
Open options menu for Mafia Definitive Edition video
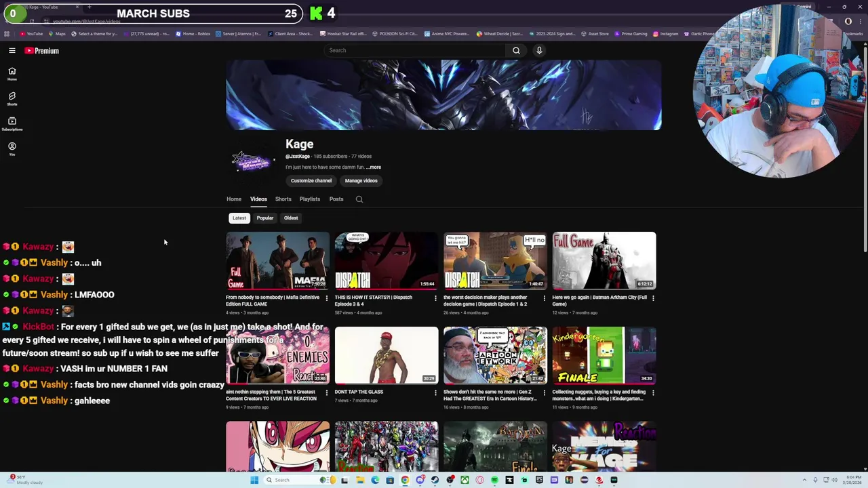coord(326,298)
